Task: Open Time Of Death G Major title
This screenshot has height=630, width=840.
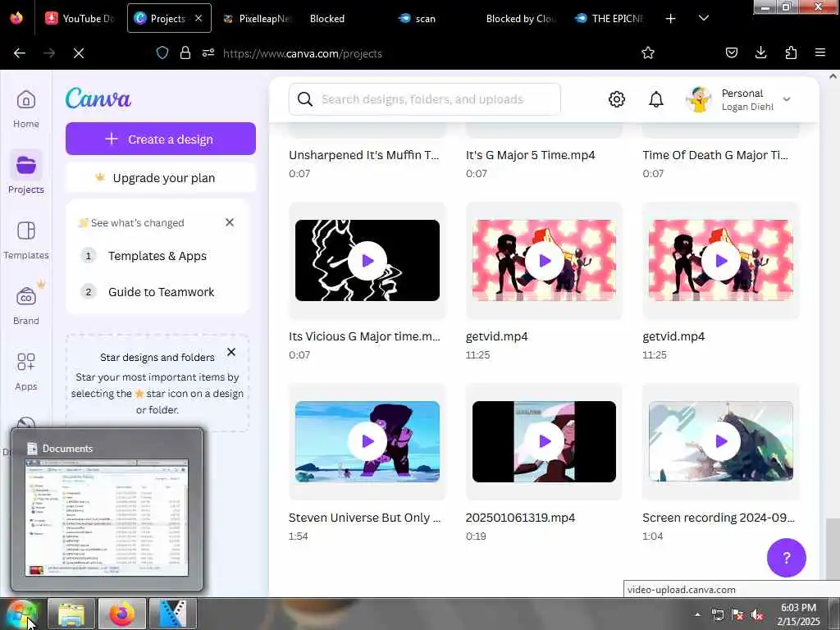Action: pos(715,155)
